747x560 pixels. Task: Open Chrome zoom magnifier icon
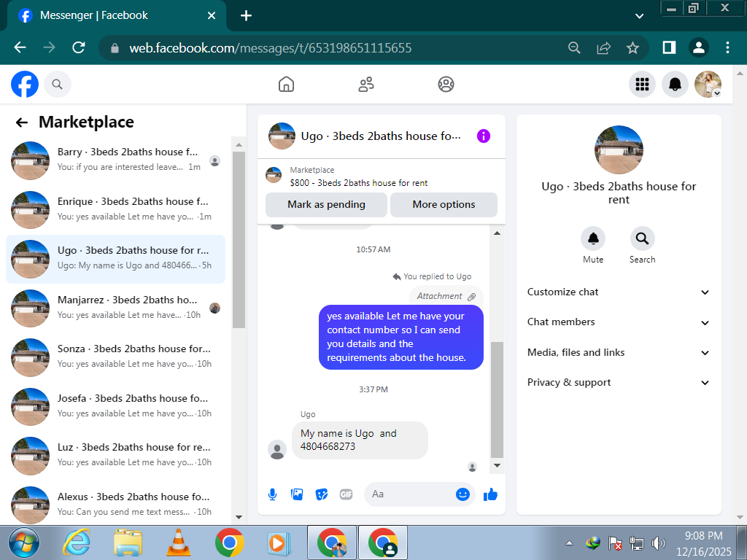574,47
